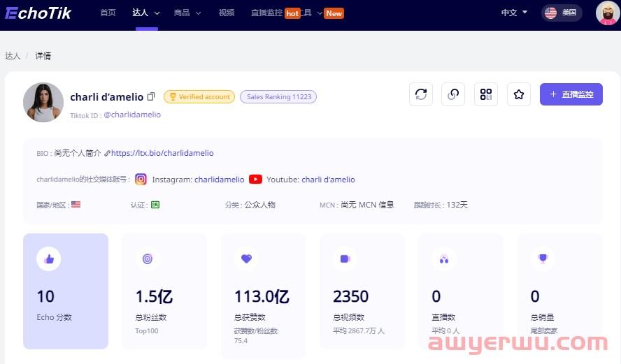Screen dimensions: 621x364
Task: Open the 达人 nav menu
Action: point(140,13)
